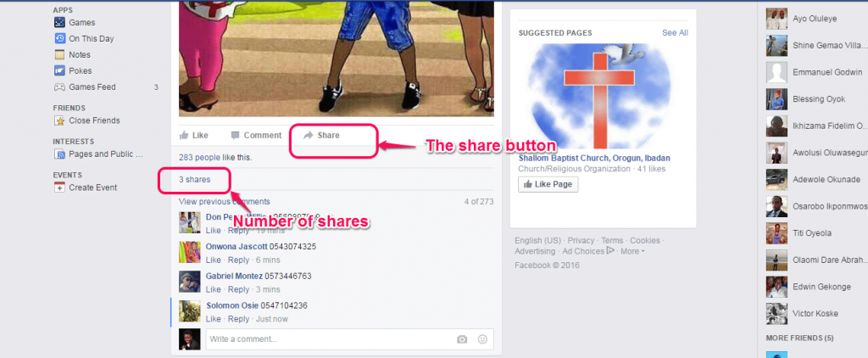Open the 3 shares link
This screenshot has height=358, width=868.
[x=194, y=180]
